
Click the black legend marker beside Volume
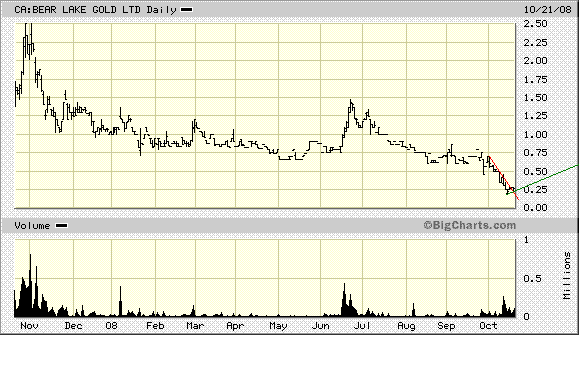pos(61,226)
